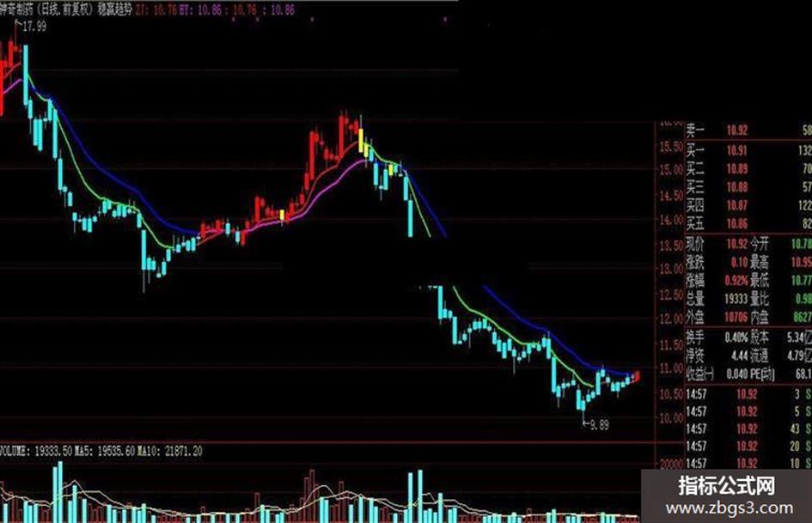Click the PE(动) label
Viewport: 812px width, 523px height.
click(762, 374)
